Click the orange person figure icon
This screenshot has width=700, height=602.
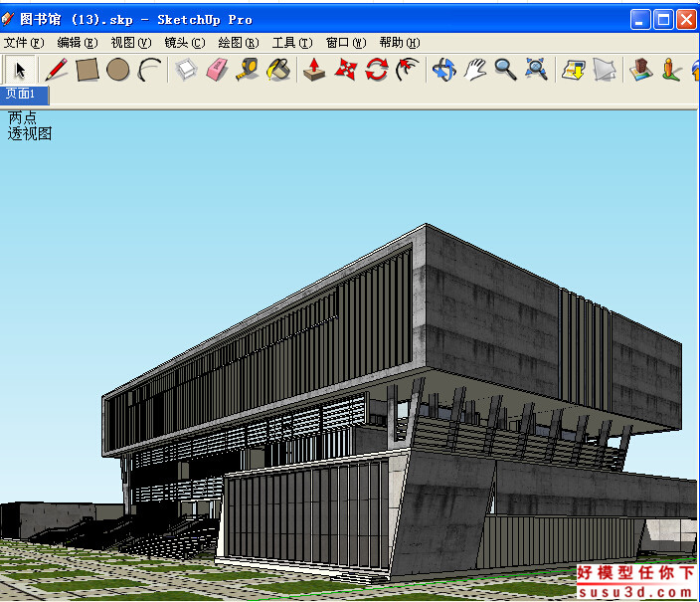pos(671,70)
